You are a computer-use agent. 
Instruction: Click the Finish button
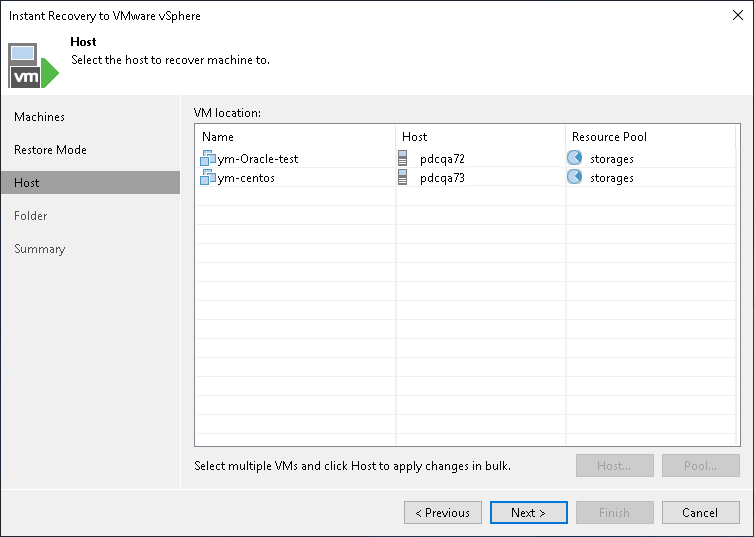click(x=615, y=512)
